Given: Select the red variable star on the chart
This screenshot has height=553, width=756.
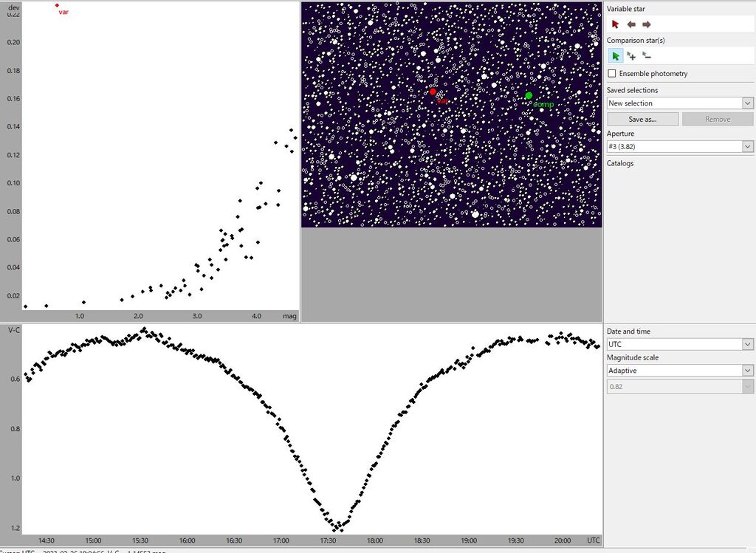Looking at the screenshot, I should [433, 92].
